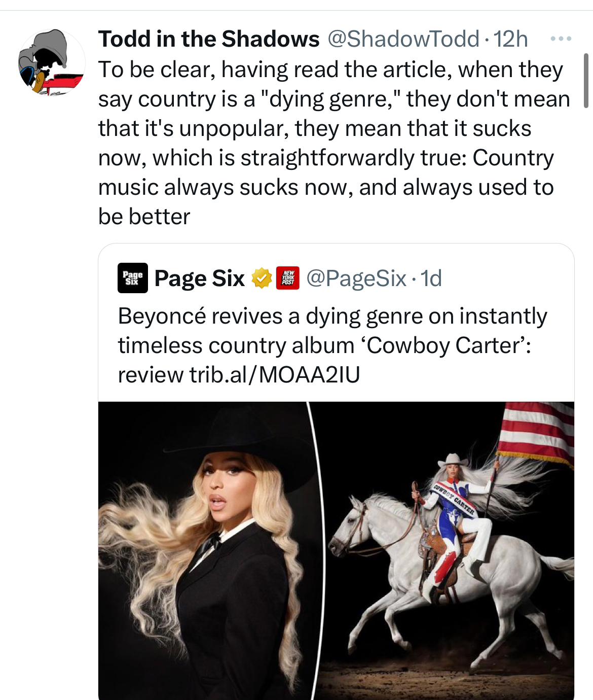
Task: Open the Todd in the Shadows display name
Action: click(x=209, y=39)
